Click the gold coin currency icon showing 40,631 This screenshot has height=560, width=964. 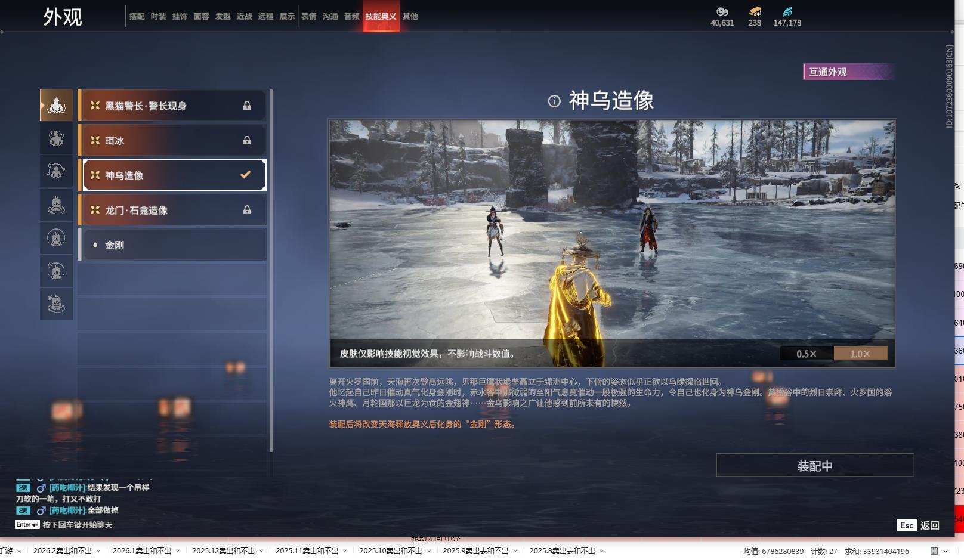click(x=723, y=11)
